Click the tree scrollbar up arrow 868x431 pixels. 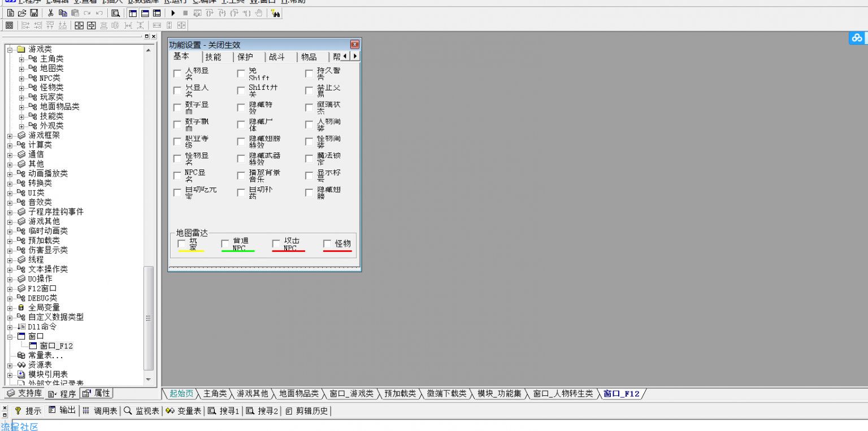point(149,50)
